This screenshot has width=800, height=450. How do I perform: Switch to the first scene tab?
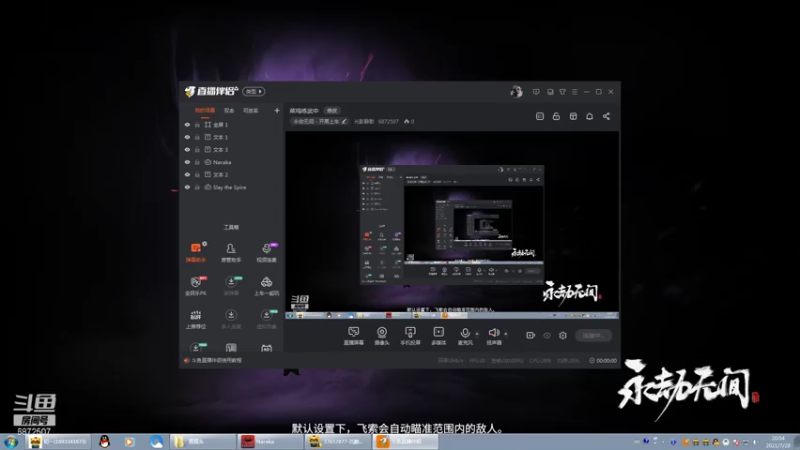(x=205, y=110)
